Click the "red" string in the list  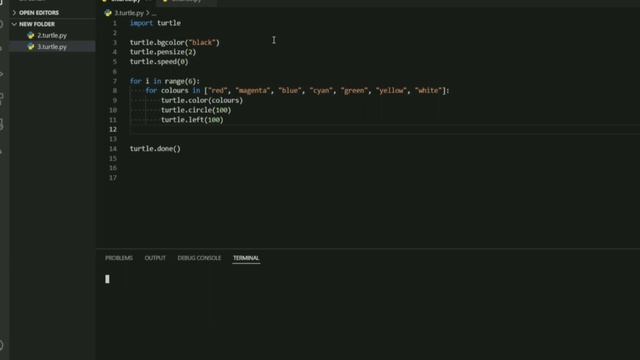click(218, 91)
